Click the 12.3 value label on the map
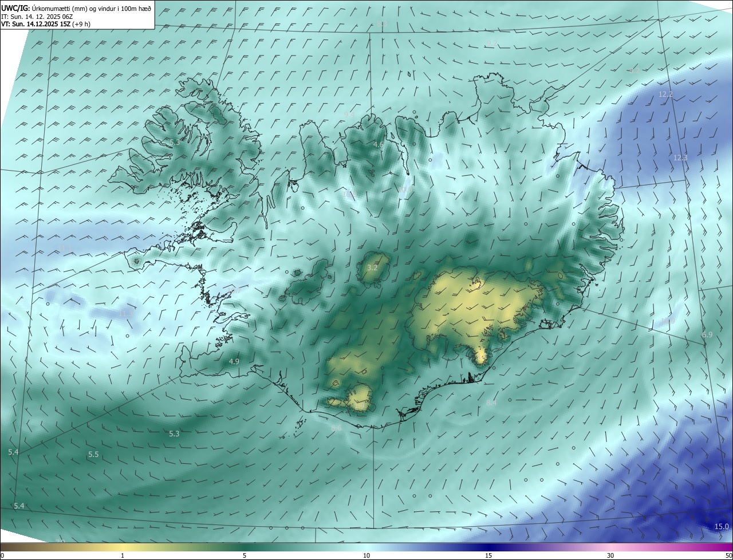 680,157
